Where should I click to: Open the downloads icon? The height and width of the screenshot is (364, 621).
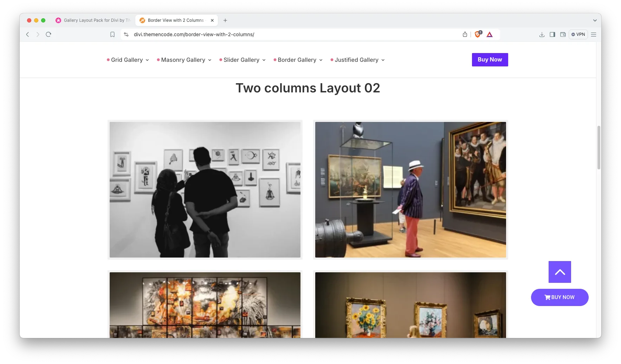click(542, 34)
